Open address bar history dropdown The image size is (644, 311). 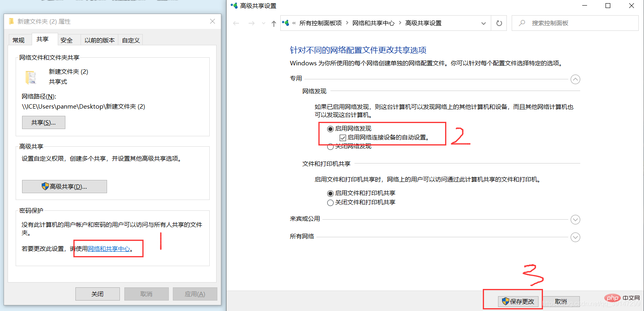click(x=484, y=23)
